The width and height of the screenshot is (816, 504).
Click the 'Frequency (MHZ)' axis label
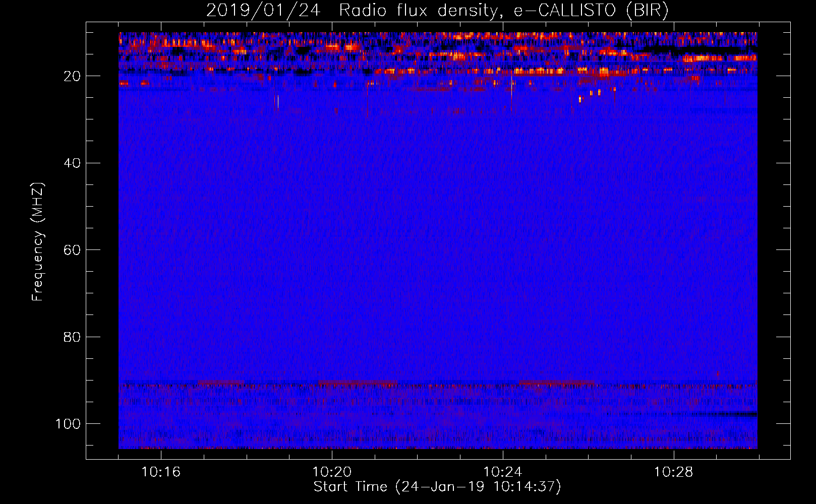coord(38,242)
